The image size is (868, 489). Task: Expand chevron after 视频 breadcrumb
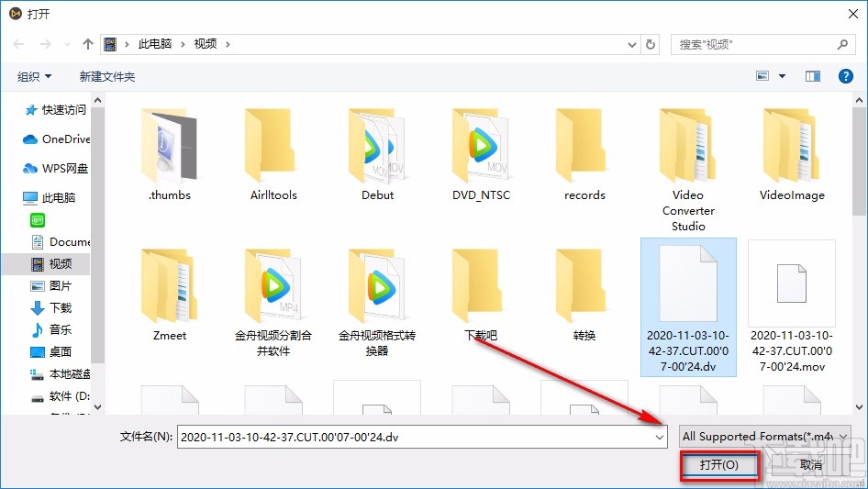click(x=228, y=44)
